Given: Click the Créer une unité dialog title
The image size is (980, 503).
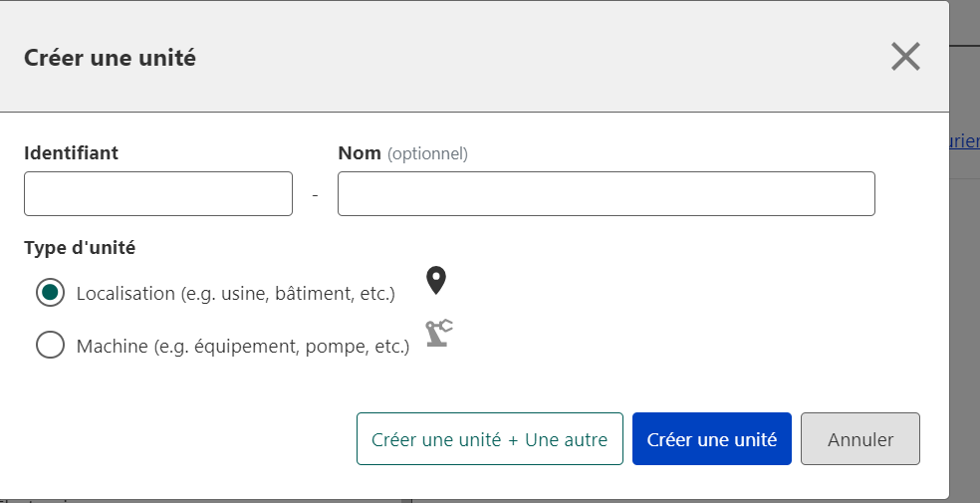Looking at the screenshot, I should coord(110,58).
